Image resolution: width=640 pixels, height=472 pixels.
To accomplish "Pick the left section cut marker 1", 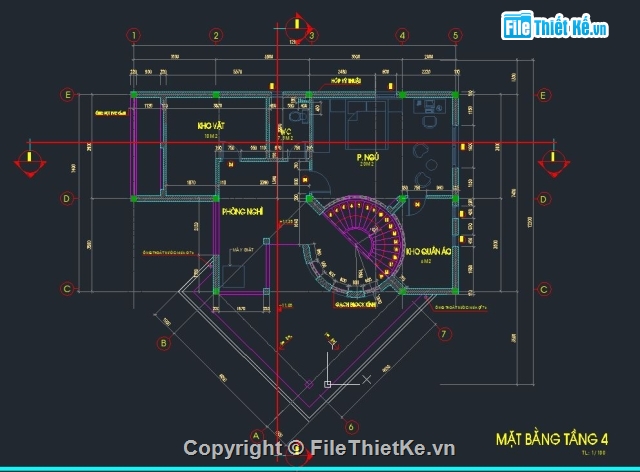I will tap(30, 163).
